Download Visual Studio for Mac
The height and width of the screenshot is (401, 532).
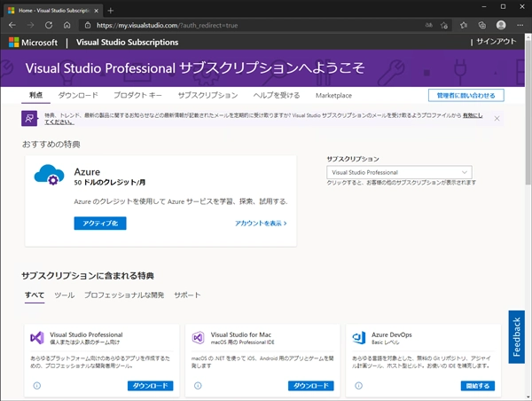click(311, 386)
